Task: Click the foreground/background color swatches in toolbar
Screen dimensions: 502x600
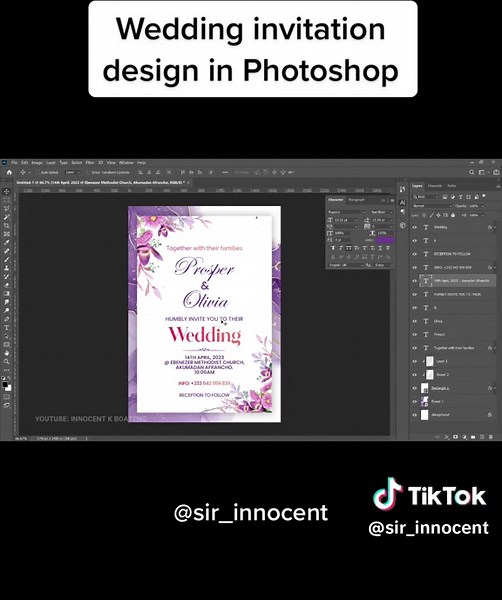Action: pos(7,386)
